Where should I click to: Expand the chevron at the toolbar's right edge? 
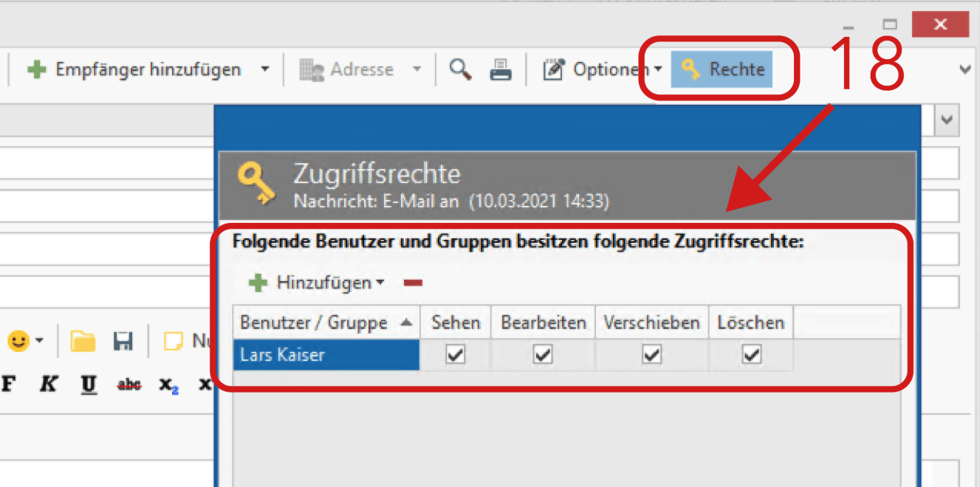click(964, 69)
